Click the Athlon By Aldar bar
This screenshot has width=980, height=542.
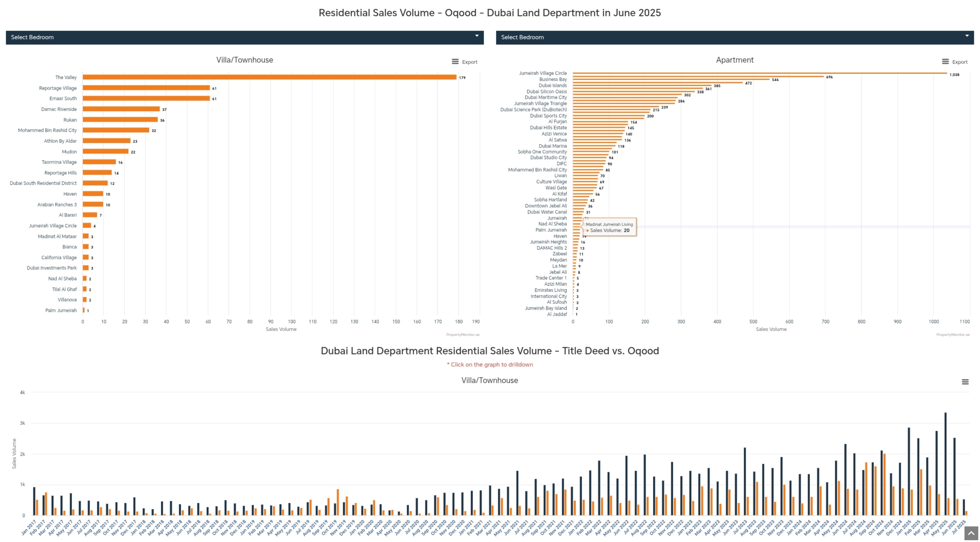pos(107,141)
